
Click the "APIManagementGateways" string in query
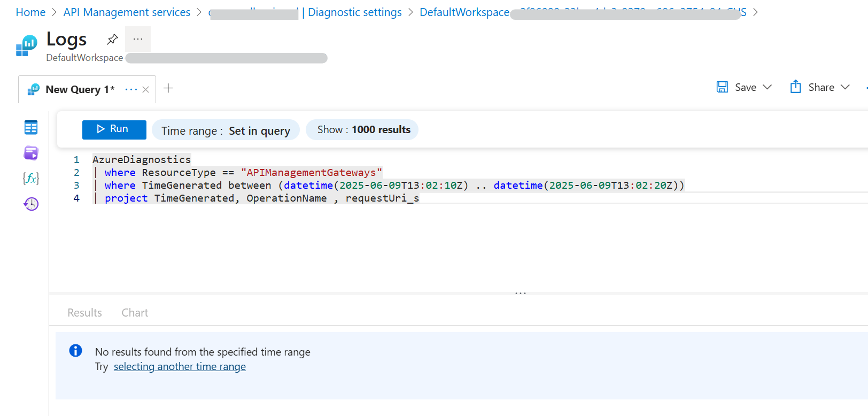click(x=312, y=172)
